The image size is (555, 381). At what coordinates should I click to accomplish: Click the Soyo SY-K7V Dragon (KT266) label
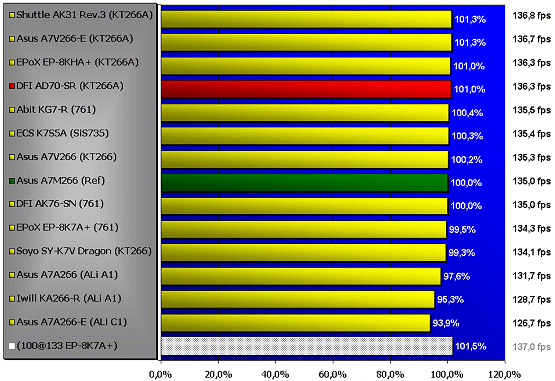pos(84,251)
